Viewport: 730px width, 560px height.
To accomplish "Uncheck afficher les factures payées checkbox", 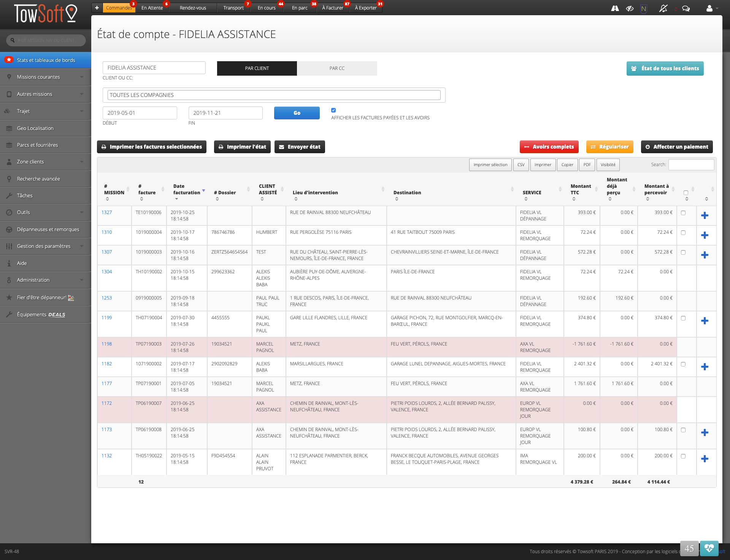I will tap(333, 110).
